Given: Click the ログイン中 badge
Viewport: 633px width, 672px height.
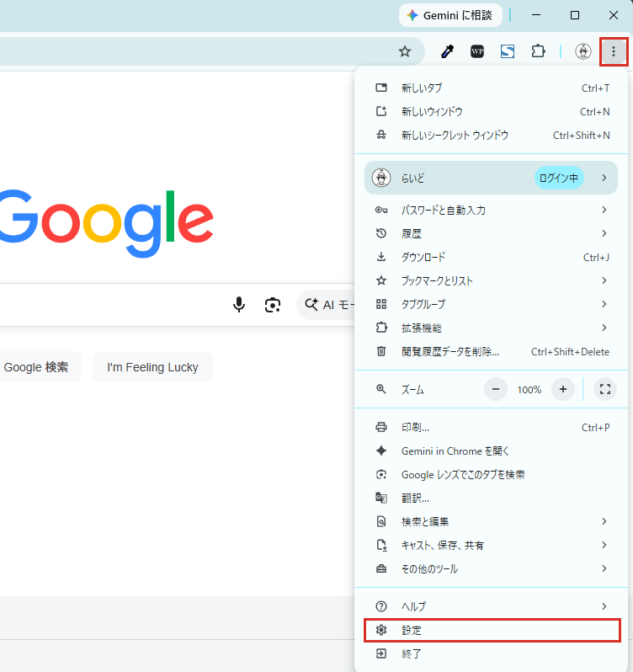Looking at the screenshot, I should click(x=558, y=178).
